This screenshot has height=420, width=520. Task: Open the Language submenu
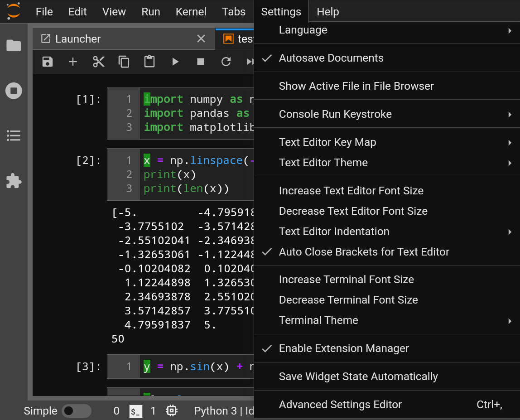coord(303,29)
